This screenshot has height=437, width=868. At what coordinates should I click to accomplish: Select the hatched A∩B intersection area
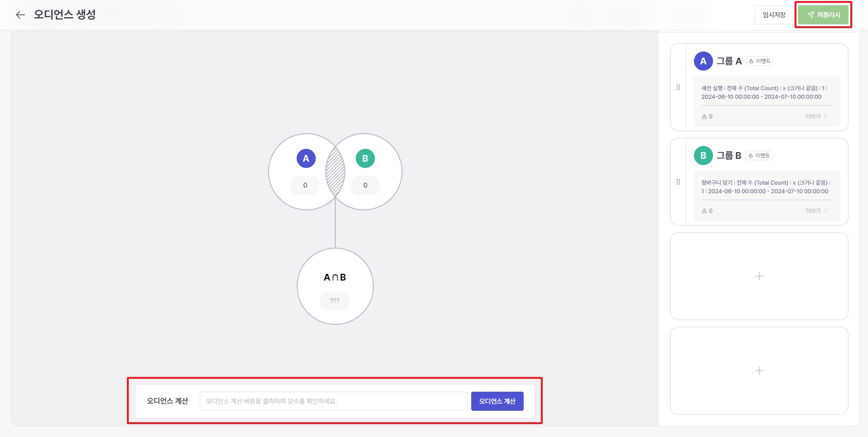pos(335,172)
